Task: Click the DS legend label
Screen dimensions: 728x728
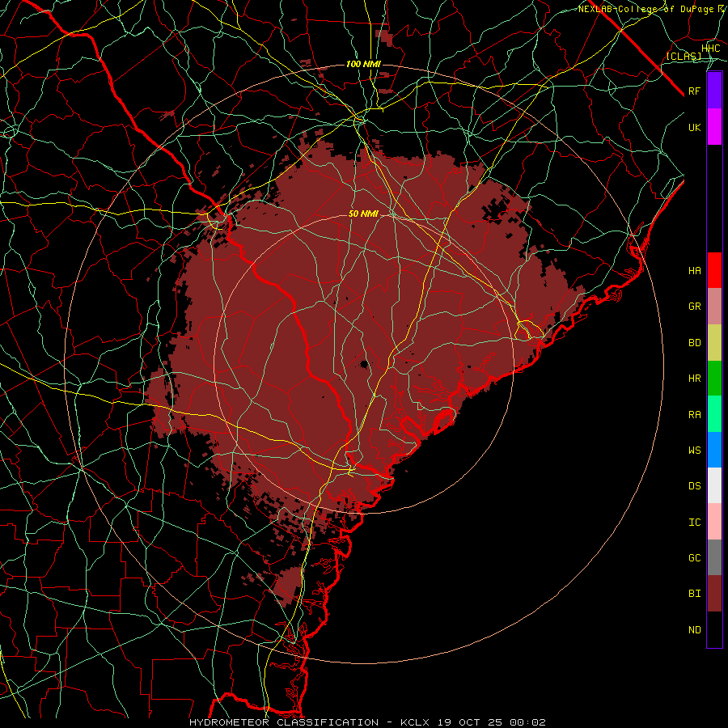Action: point(695,486)
